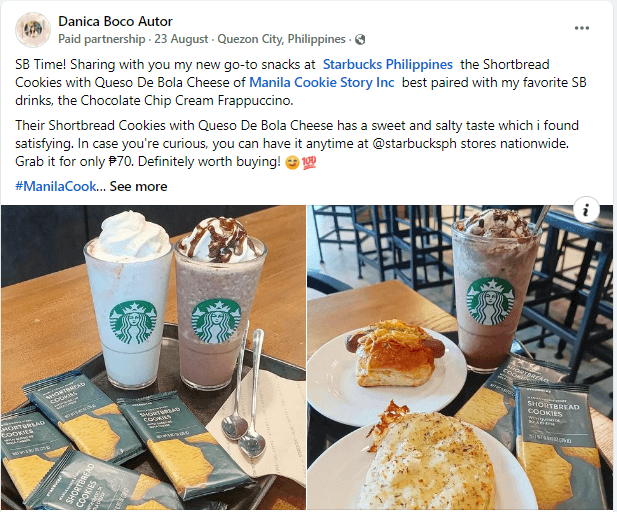Open the Starbucks Philippines page link
This screenshot has width=617, height=512.
point(388,64)
